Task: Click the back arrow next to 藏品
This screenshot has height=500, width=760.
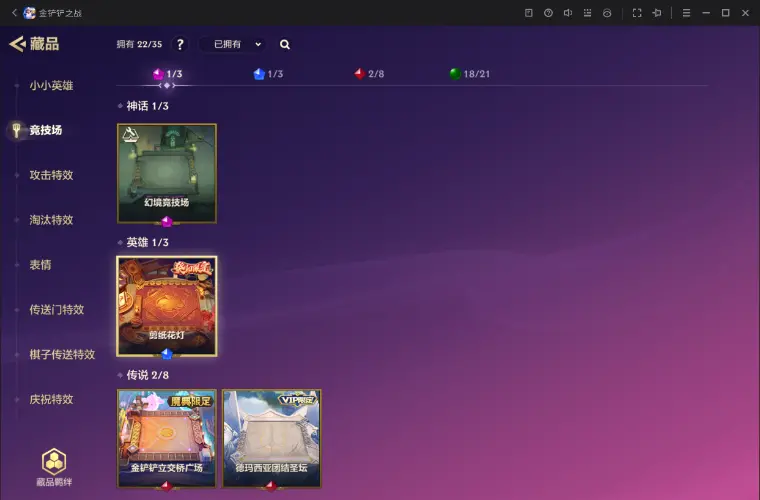Action: (17, 44)
